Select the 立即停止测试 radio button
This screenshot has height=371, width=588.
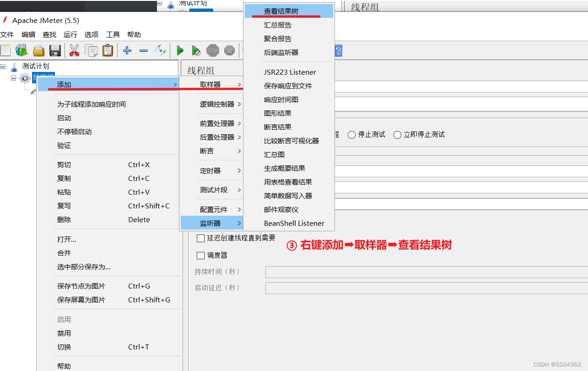tap(397, 135)
